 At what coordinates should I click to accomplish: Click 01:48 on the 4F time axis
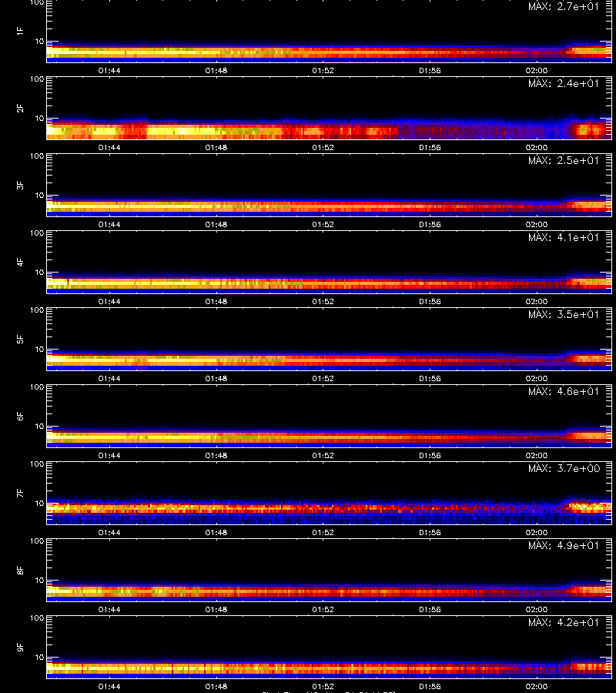pos(216,301)
